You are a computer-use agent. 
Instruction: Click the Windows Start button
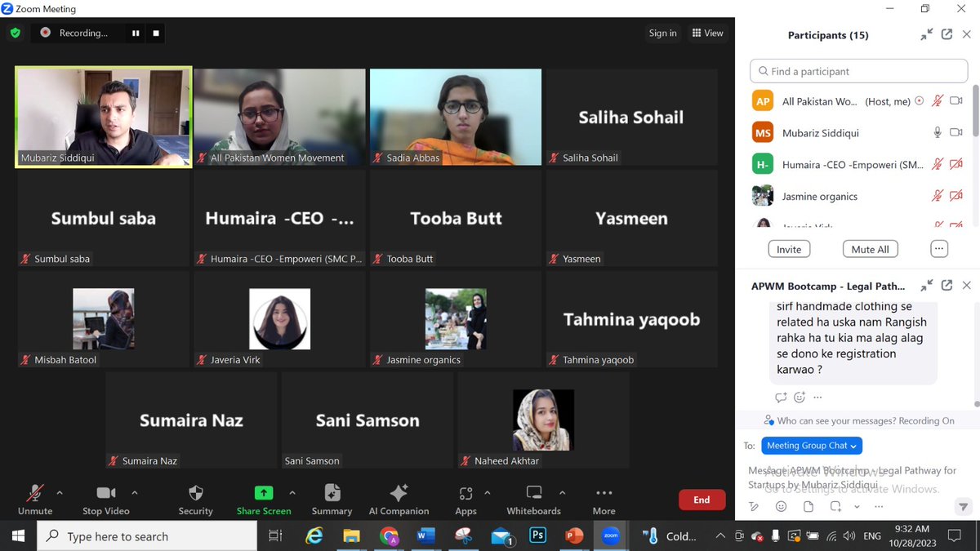(x=19, y=536)
